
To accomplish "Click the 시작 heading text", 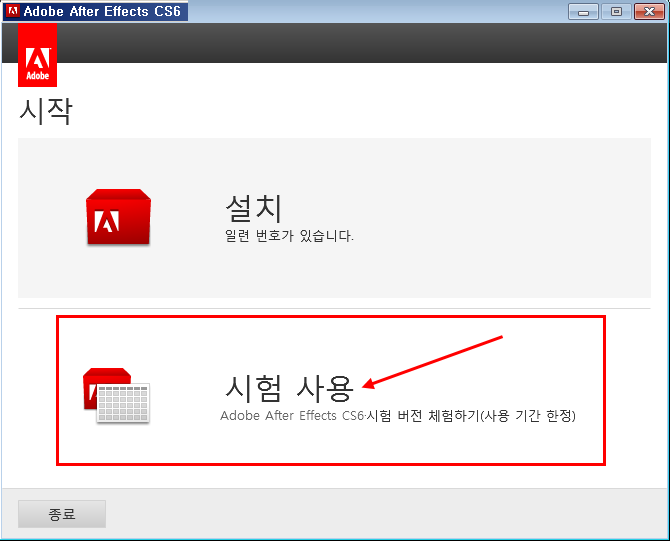I will (46, 111).
